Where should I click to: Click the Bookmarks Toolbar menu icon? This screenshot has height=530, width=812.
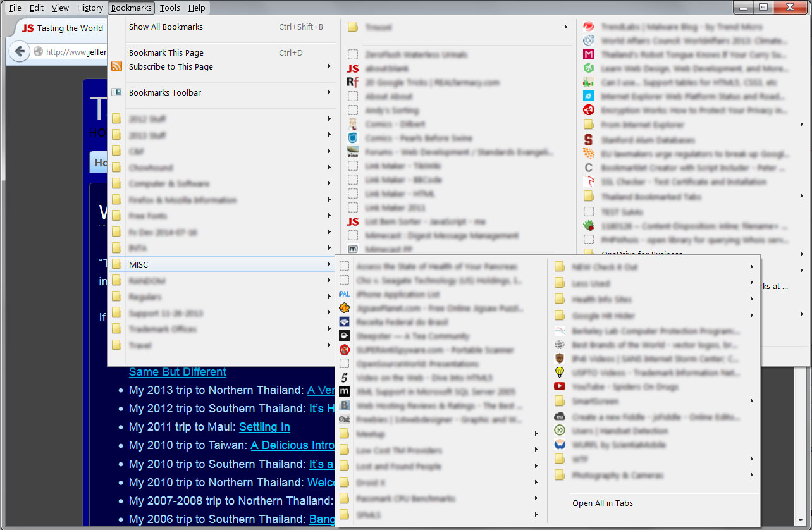click(116, 92)
